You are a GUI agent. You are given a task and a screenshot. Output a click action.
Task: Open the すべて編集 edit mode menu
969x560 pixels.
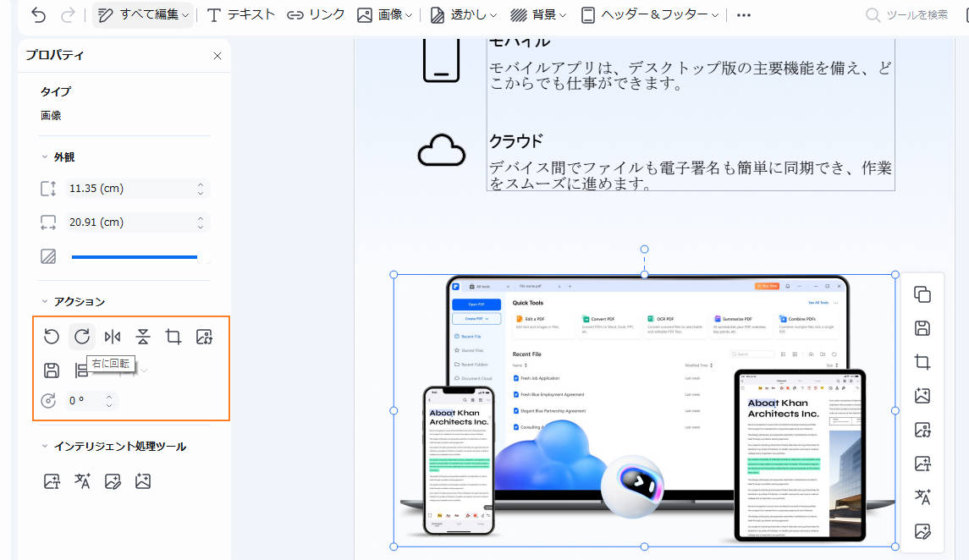[142, 14]
